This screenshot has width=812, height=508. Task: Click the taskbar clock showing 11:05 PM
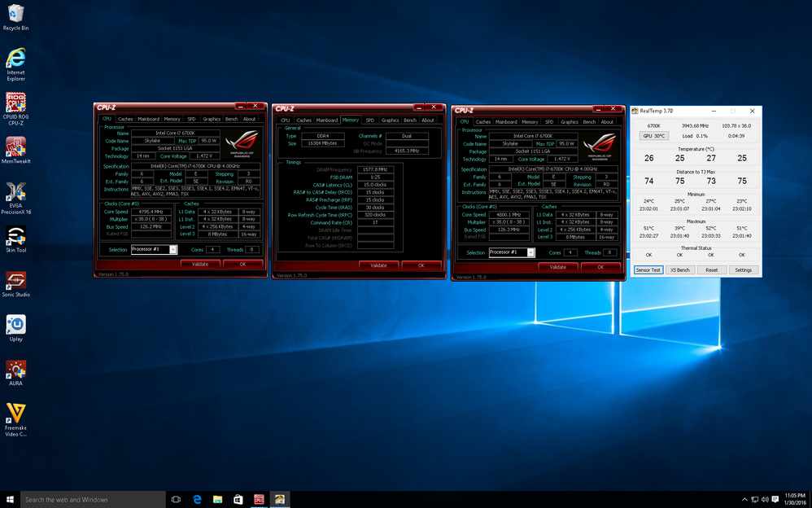coord(795,499)
